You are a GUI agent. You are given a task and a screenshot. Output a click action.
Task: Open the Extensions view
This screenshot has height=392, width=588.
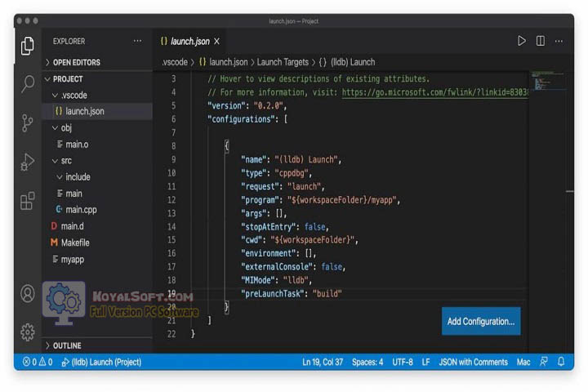[28, 201]
